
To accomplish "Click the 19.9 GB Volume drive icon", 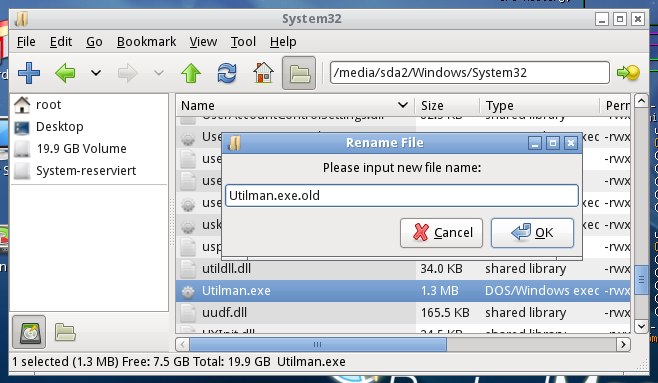I will tap(22, 149).
